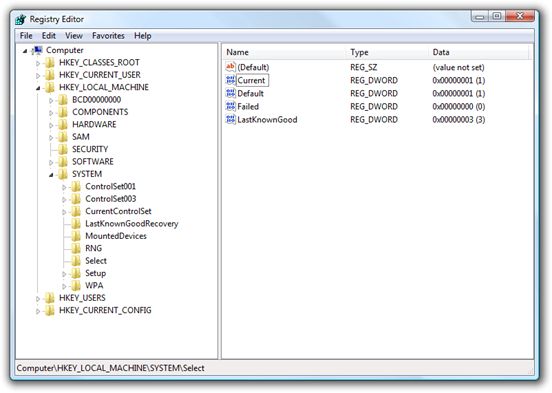Click the COMPONENTS folder icon
Screen dimensions: 552x393
click(x=63, y=112)
